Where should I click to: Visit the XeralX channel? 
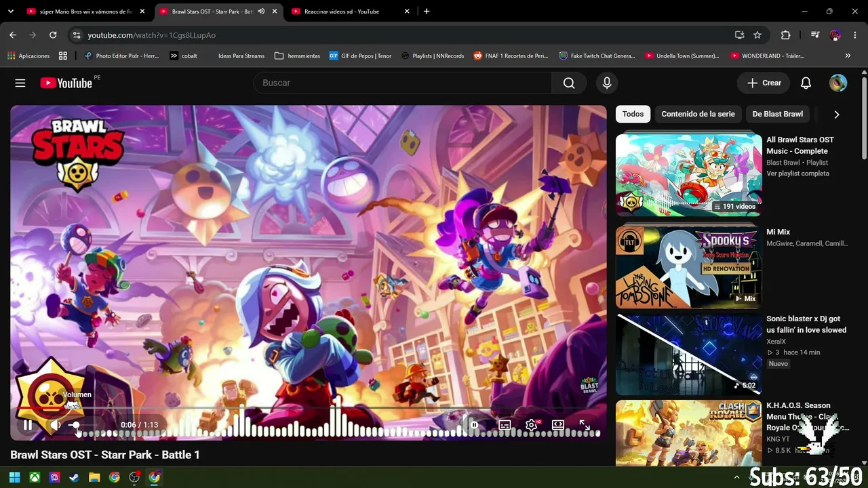point(776,342)
